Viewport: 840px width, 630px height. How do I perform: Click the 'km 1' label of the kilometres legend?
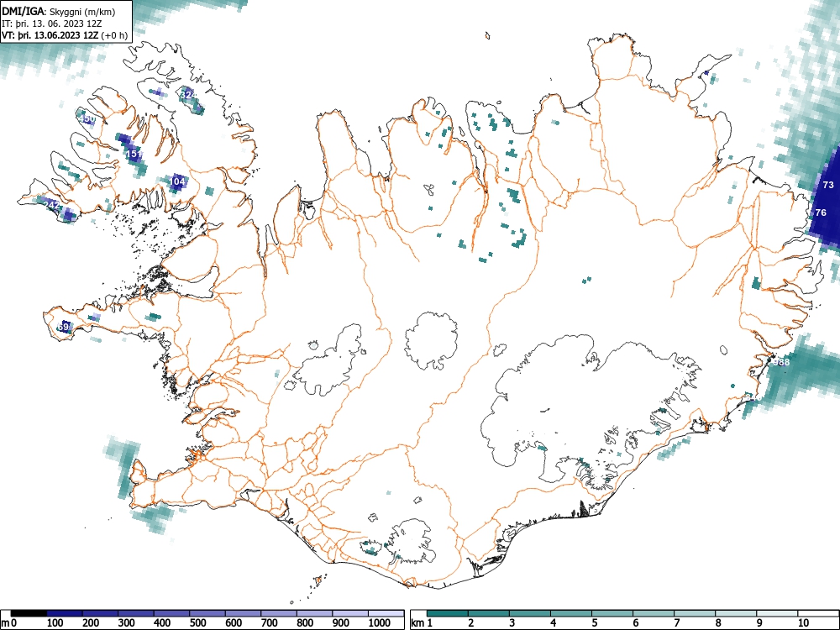[423, 623]
